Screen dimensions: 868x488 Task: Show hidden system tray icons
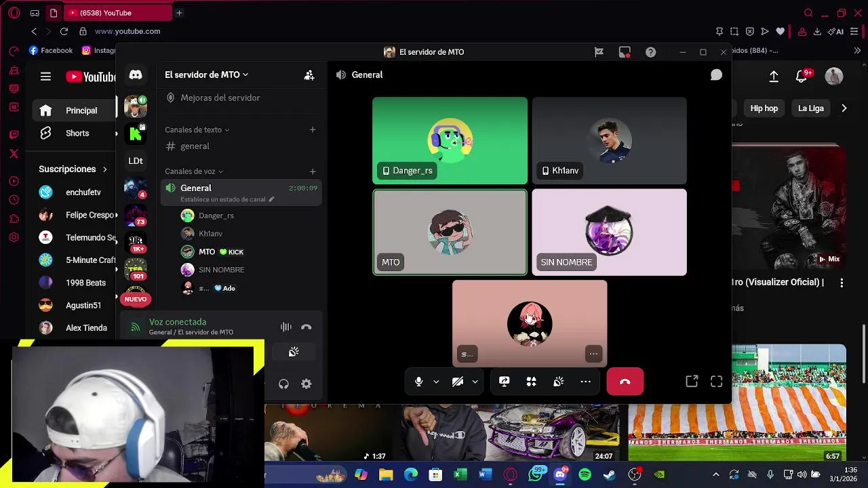point(715,474)
